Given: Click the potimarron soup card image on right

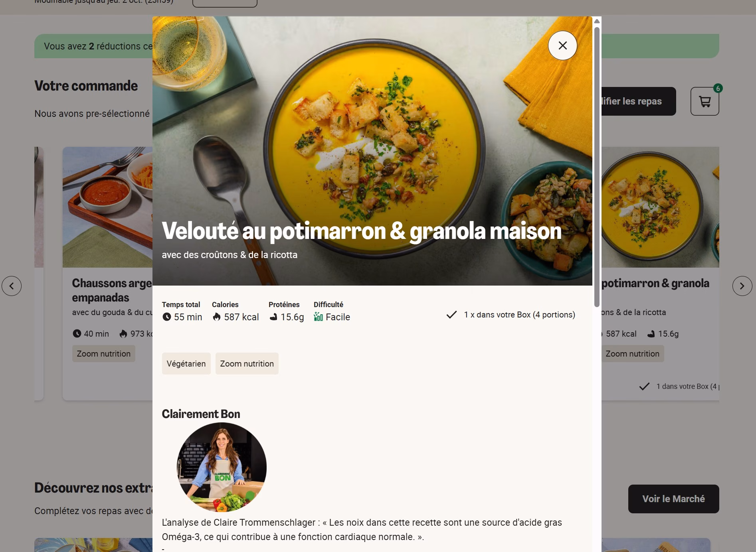Looking at the screenshot, I should (x=660, y=207).
